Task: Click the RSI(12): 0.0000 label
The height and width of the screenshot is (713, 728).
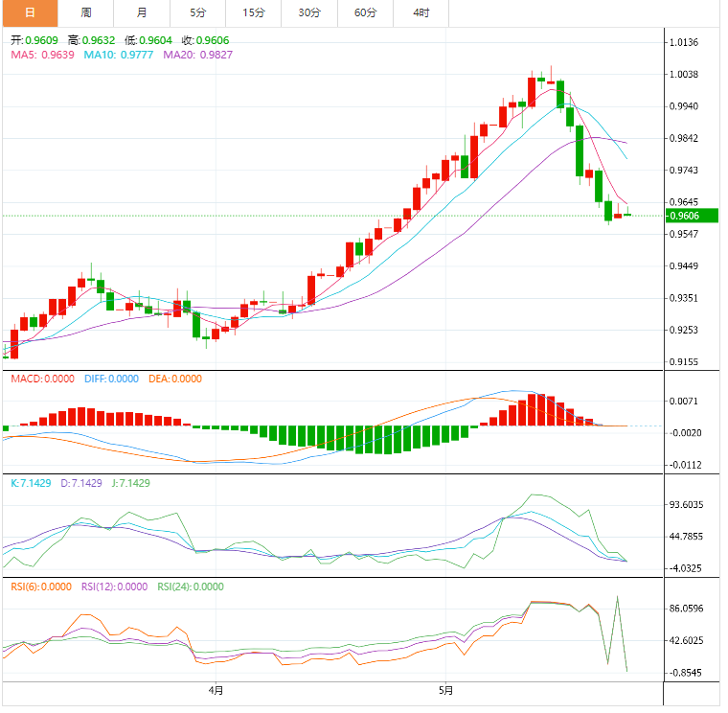Action: pyautogui.click(x=115, y=587)
